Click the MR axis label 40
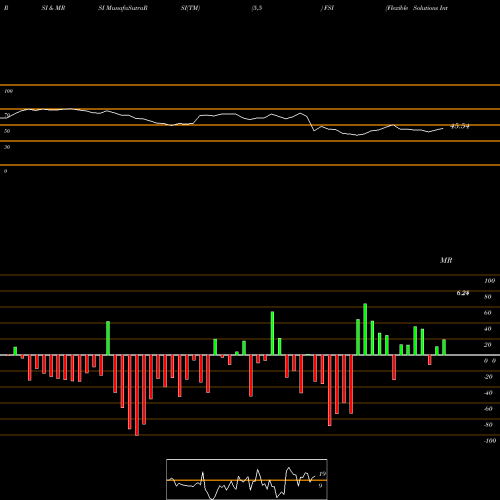Viewport: 500px width, 500px height. 488,329
